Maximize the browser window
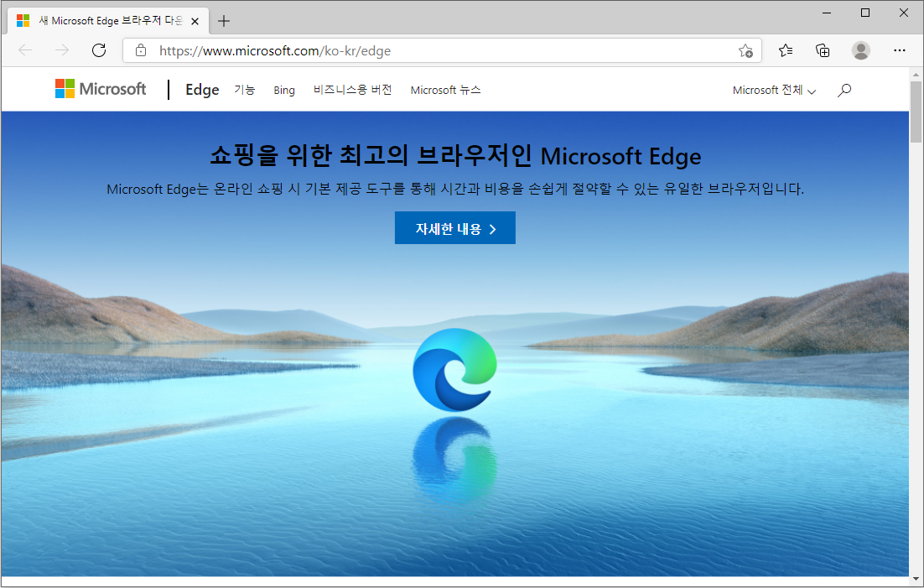The image size is (924, 588). 865,13
